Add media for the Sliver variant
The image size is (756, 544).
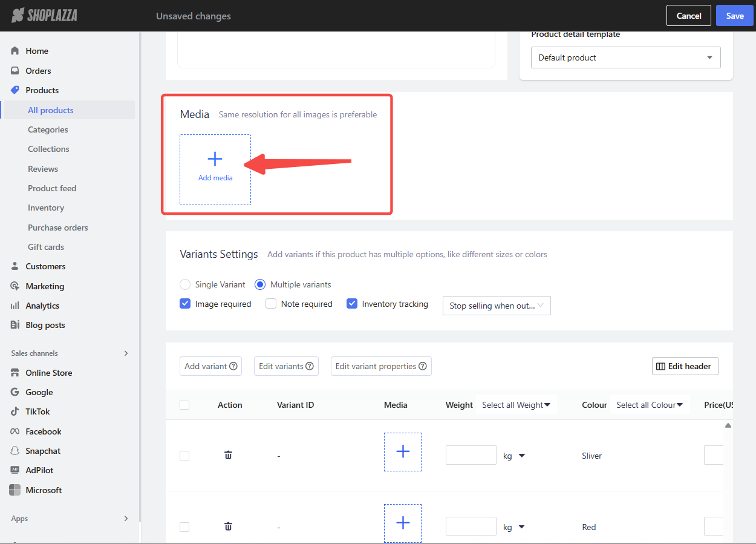403,452
